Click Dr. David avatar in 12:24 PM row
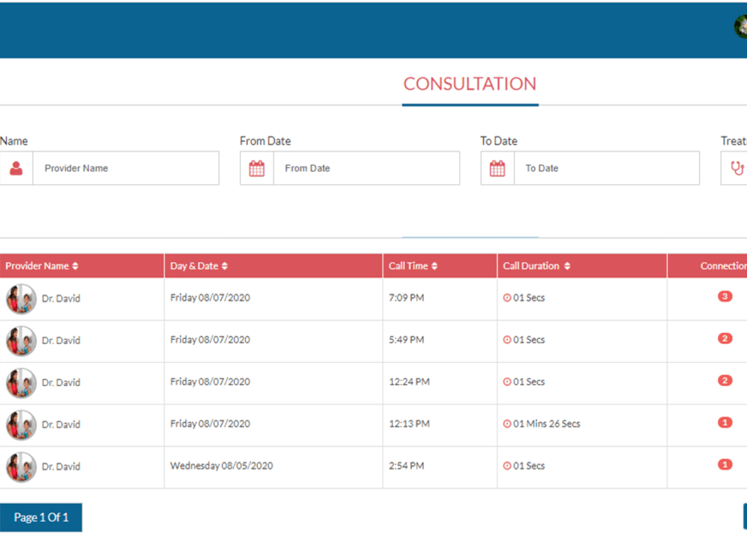 (22, 383)
